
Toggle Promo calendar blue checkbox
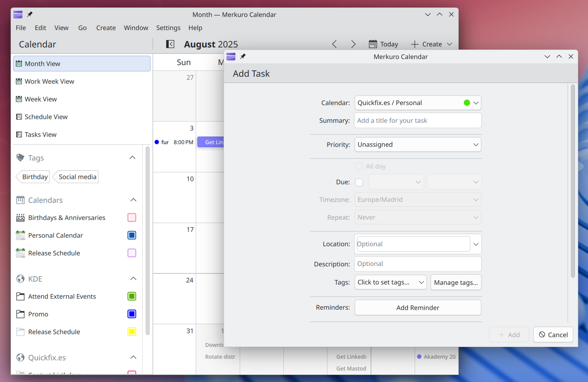(132, 314)
